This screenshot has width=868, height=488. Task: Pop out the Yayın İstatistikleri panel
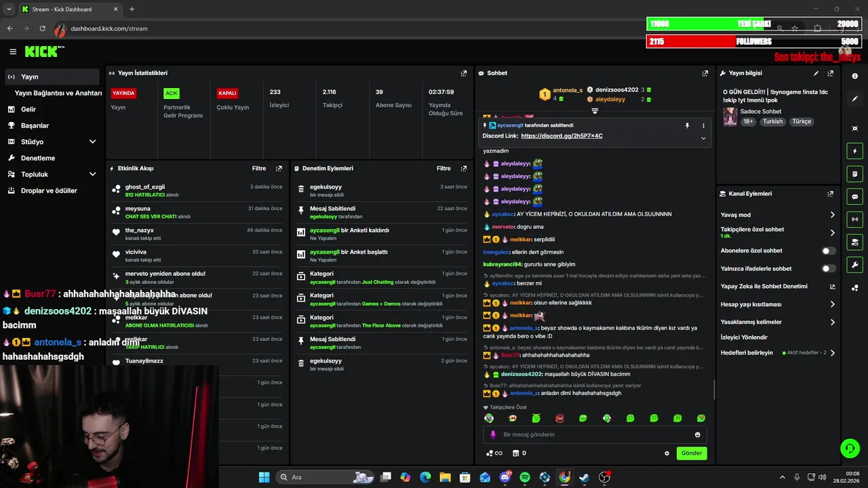point(464,73)
